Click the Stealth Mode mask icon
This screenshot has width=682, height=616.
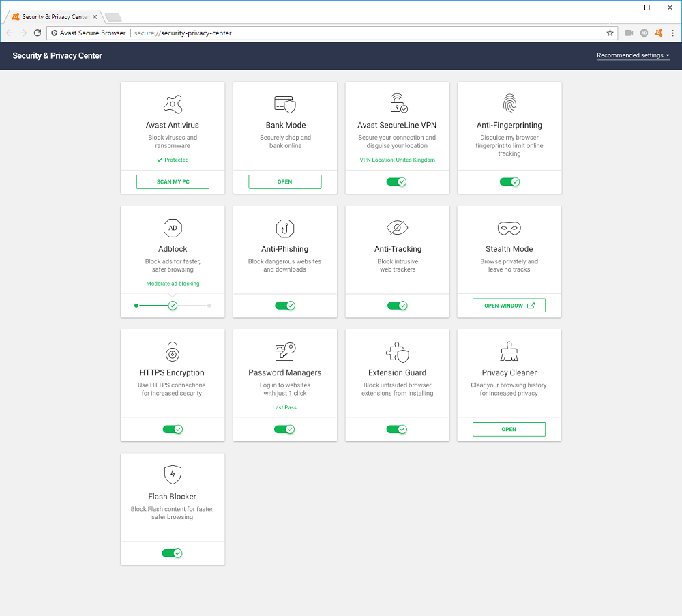509,228
